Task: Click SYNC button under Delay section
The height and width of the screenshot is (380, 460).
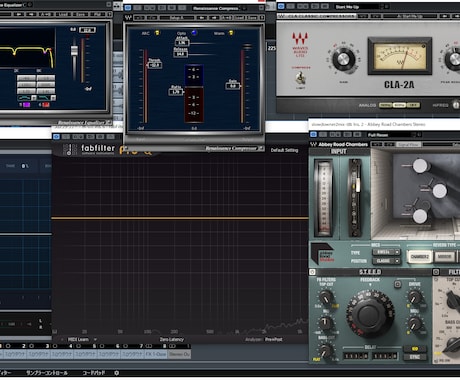Action: 415,357
